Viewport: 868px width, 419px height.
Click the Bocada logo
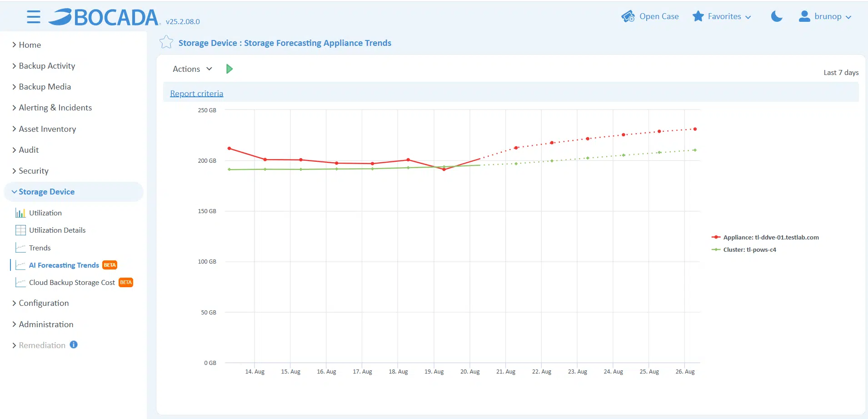tap(104, 17)
